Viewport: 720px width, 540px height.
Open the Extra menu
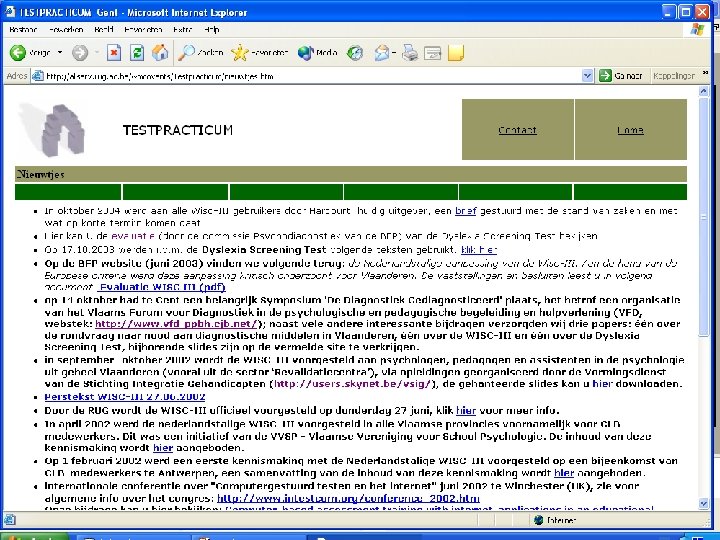[x=182, y=30]
